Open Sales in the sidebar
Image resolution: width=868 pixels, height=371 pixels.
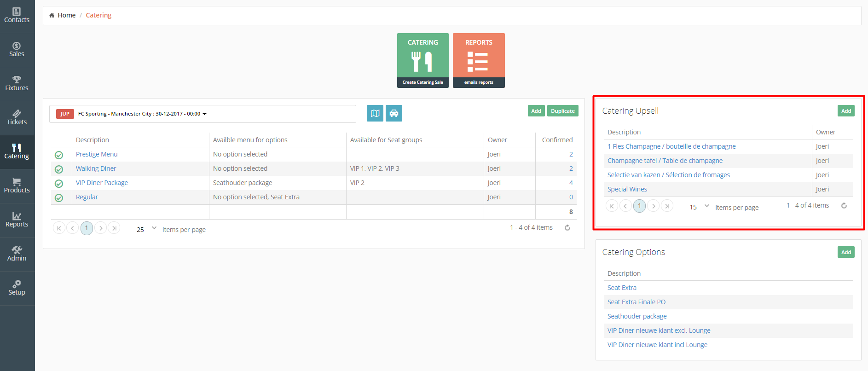pyautogui.click(x=17, y=50)
